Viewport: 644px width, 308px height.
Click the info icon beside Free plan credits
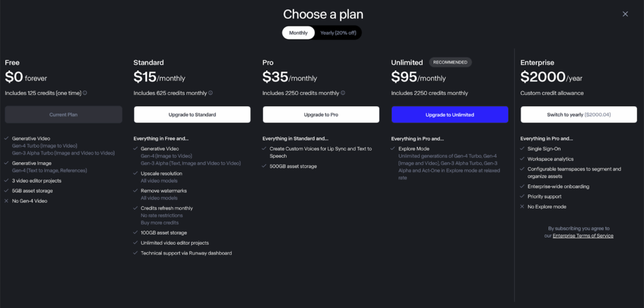[85, 93]
